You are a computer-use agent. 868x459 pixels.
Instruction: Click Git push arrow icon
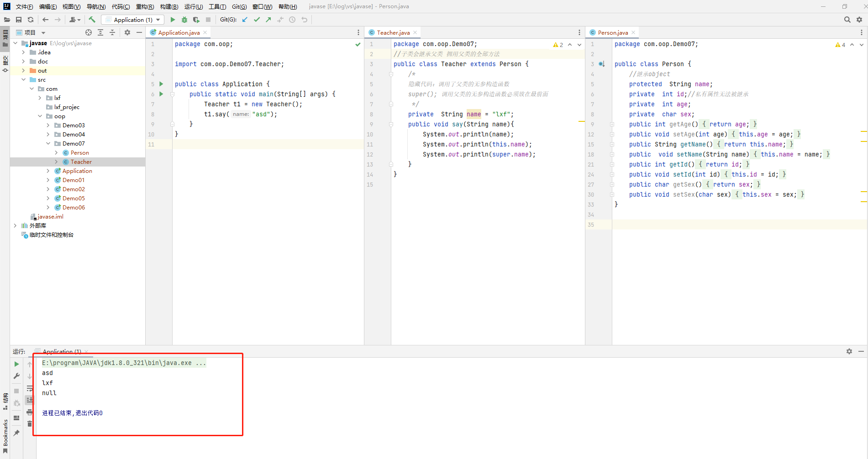[x=268, y=20]
